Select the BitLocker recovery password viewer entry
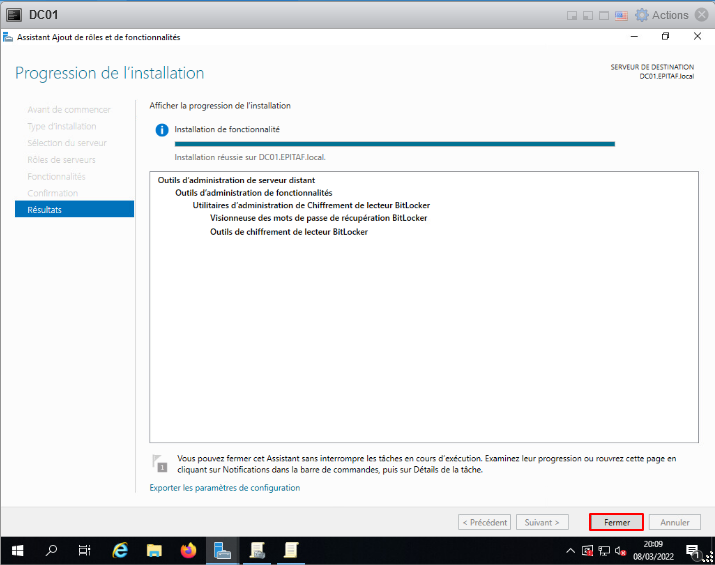 318,218
